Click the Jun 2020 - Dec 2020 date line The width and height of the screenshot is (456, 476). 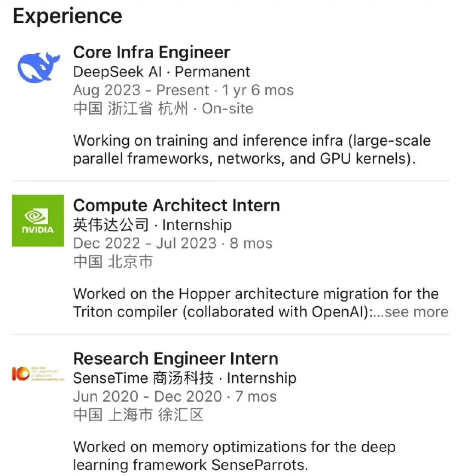coord(147,396)
